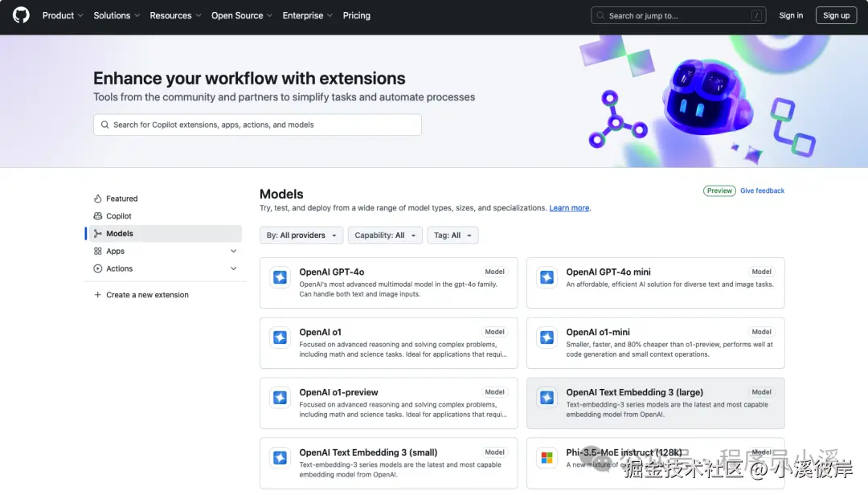Open the OpenAI o1 title
Image resolution: width=868 pixels, height=495 pixels.
click(320, 332)
